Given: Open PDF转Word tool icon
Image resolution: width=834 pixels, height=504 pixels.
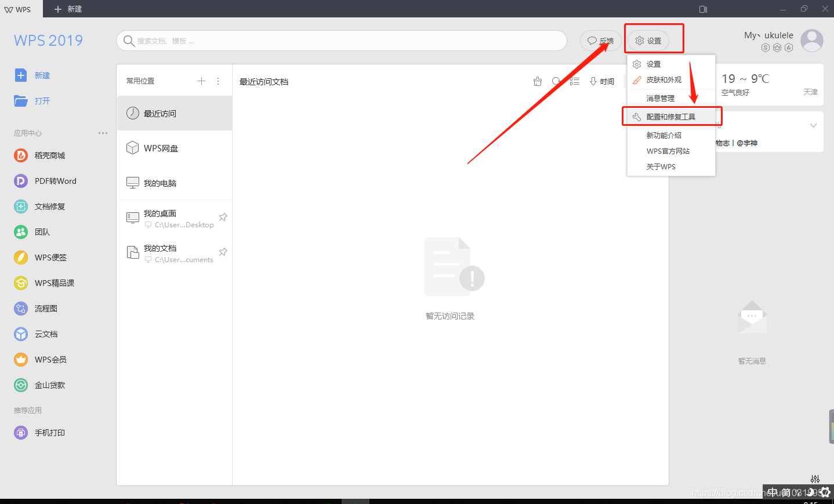Looking at the screenshot, I should click(21, 181).
